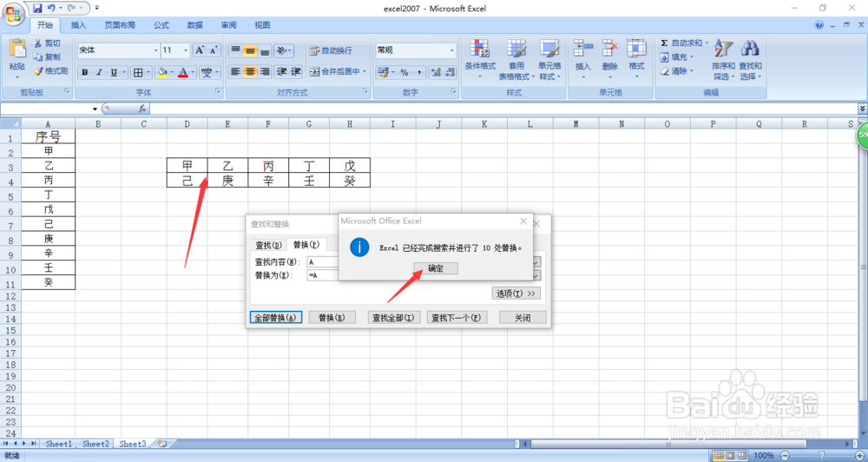Expand font name 宋体 dropdown
The height and width of the screenshot is (462, 868).
155,50
